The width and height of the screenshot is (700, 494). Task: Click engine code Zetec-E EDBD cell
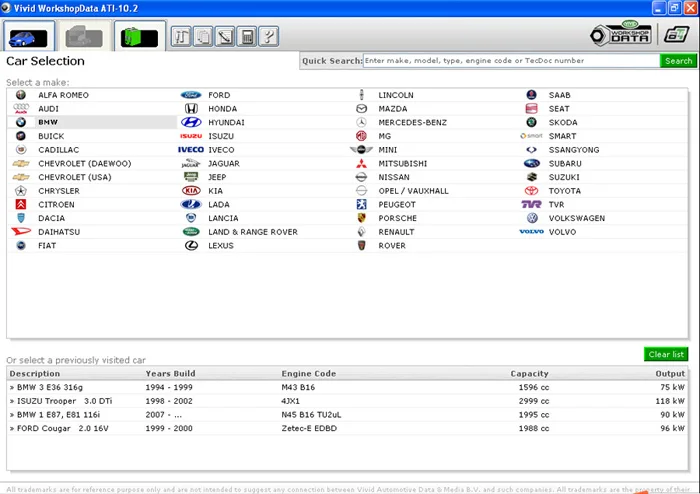[x=309, y=428]
